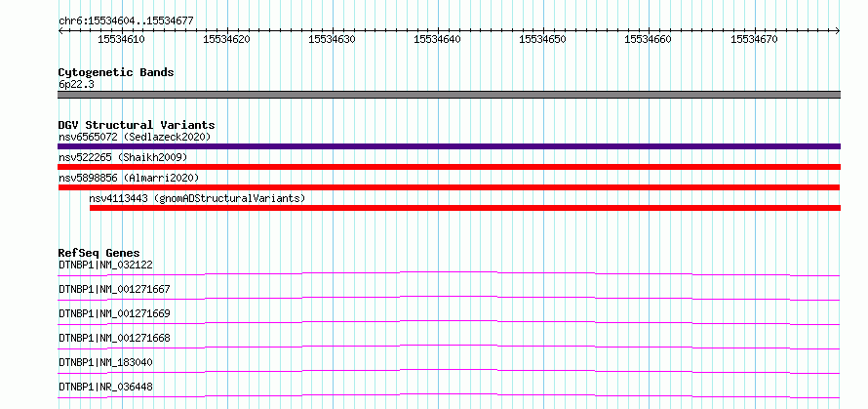Select the DTNBP1|NM_001271668 magenta transcript line
The width and height of the screenshot is (868, 409).
[449, 347]
